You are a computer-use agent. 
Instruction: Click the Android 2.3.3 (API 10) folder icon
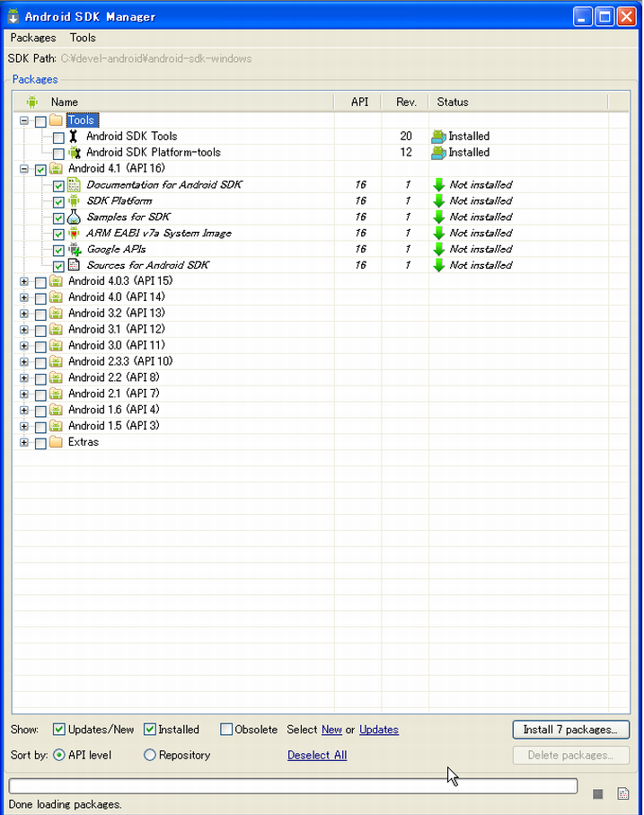click(56, 362)
